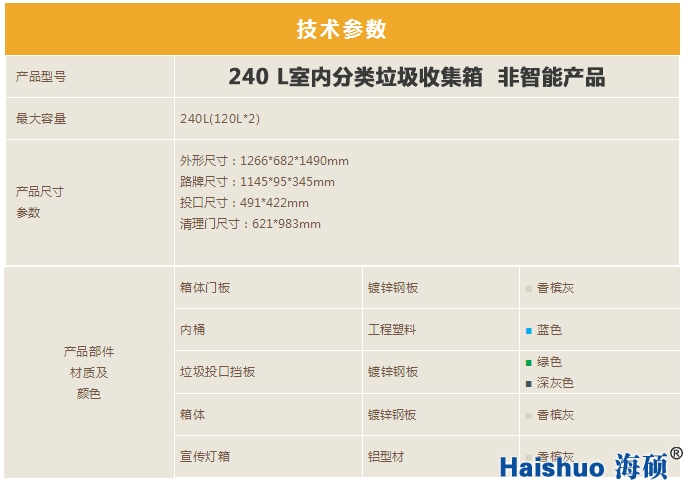Click the registered trademark ® symbol
Image resolution: width=688 pixels, height=485 pixels.
click(x=676, y=454)
